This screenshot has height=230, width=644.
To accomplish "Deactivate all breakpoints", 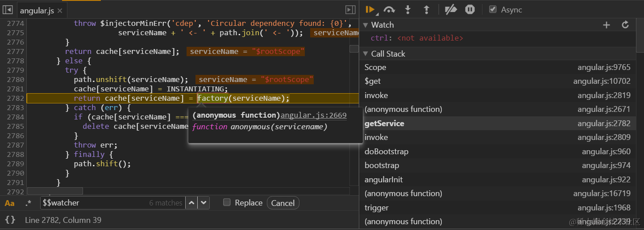I will coord(451,9).
